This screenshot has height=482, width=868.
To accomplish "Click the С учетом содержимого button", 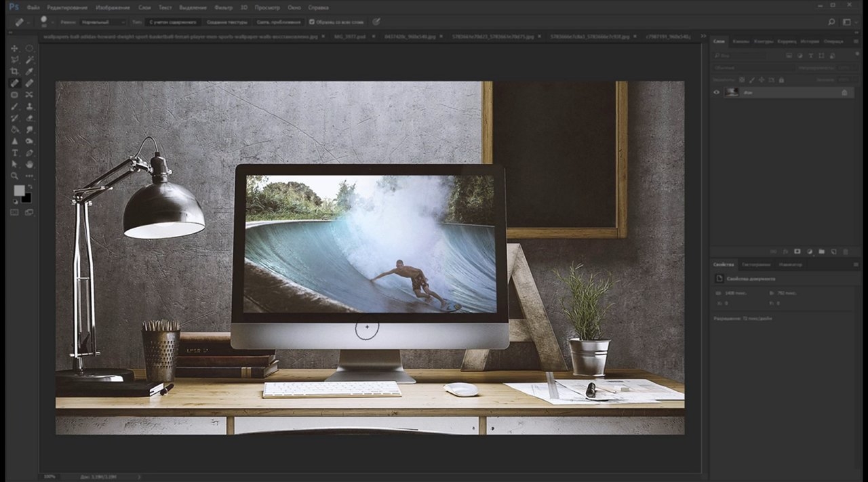I will 174,22.
